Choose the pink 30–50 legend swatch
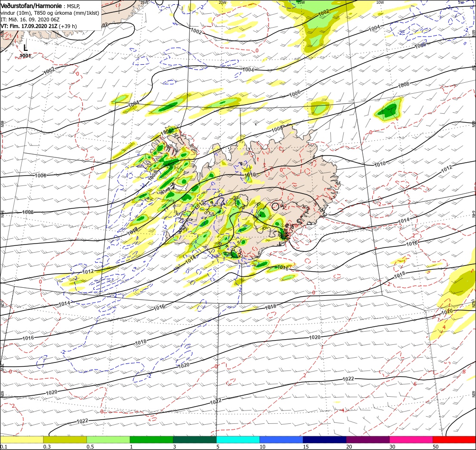Image resolution: width=476 pixels, height=450 pixels. 411,440
